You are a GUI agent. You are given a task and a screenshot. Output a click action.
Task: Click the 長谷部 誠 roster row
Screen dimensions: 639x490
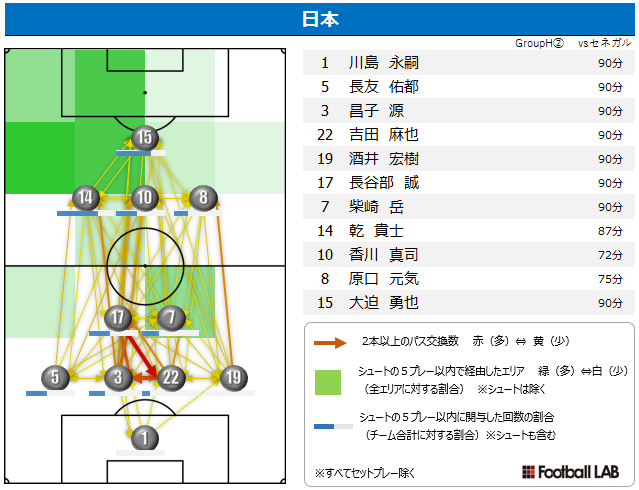tap(469, 183)
